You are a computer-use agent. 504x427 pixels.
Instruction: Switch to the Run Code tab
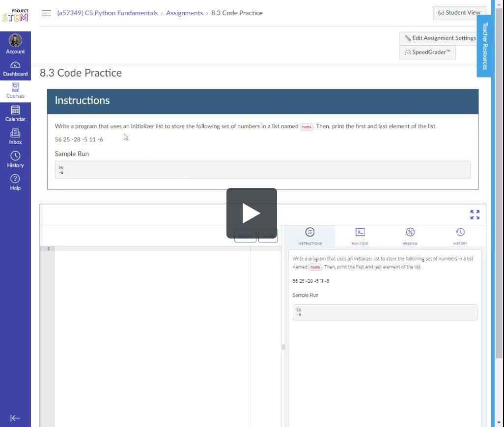360,236
